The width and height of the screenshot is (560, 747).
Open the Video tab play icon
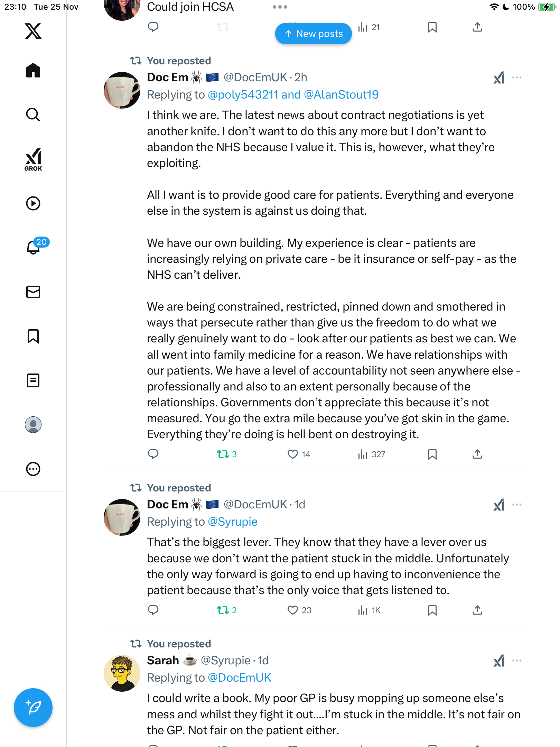tap(33, 203)
